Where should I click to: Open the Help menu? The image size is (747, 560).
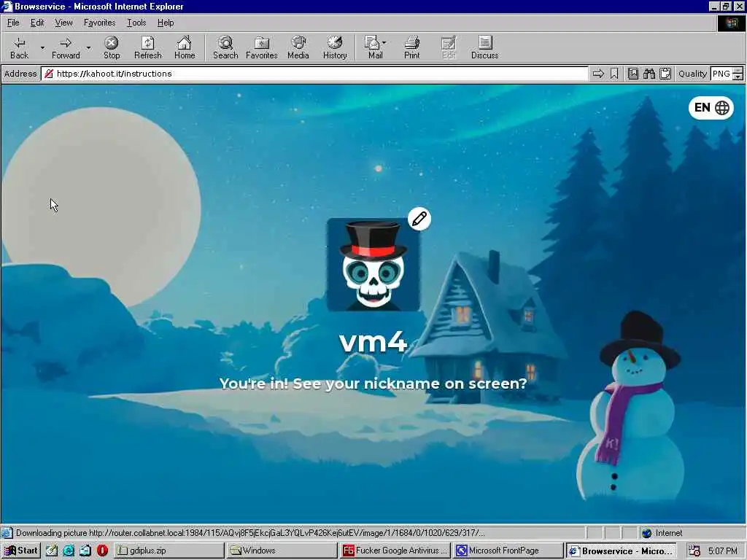click(166, 23)
